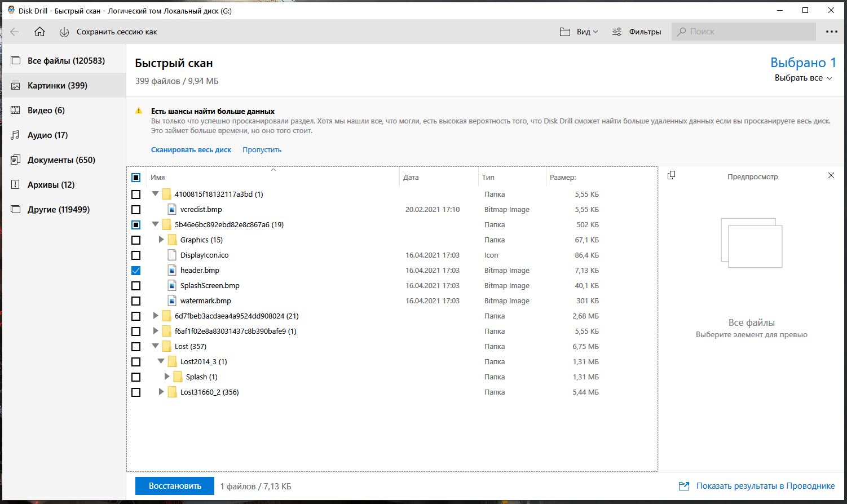Click the Graphics folder icon
Viewport: 847px width, 504px height.
coord(172,240)
